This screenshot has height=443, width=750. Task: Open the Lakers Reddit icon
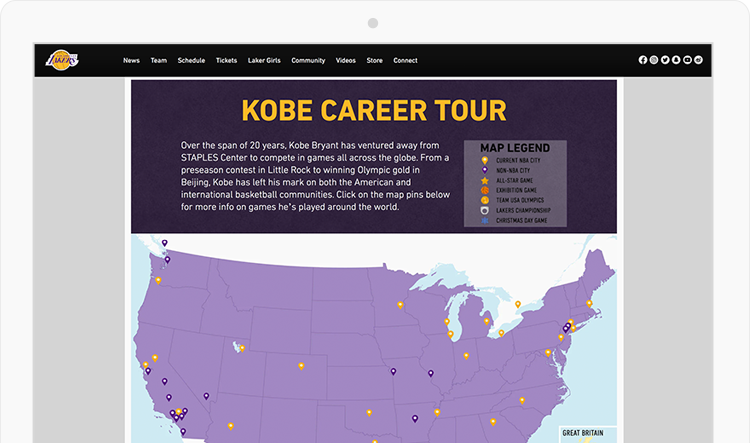point(698,60)
